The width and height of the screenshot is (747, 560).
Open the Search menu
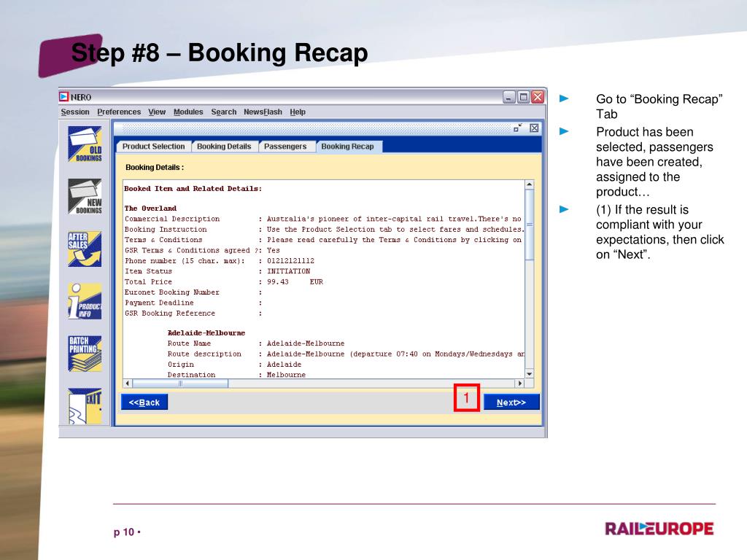point(224,112)
